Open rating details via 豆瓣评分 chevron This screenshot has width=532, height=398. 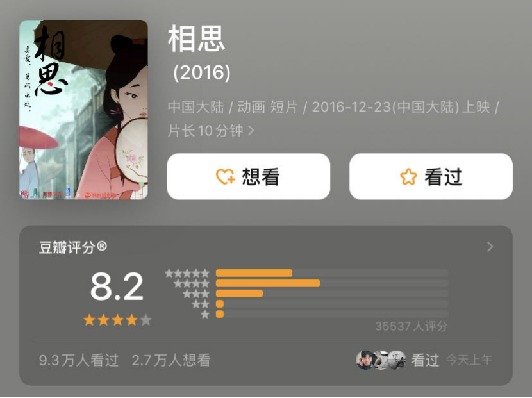[490, 247]
